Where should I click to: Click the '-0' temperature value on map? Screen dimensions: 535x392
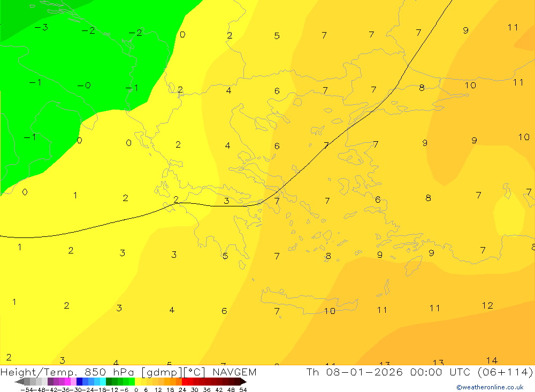[x=84, y=85]
